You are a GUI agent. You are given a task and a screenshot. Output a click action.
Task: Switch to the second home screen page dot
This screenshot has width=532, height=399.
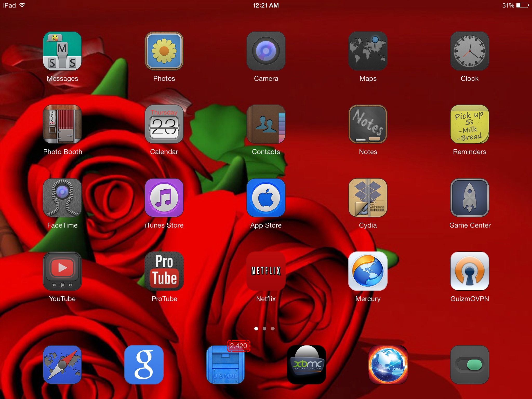pos(264,329)
